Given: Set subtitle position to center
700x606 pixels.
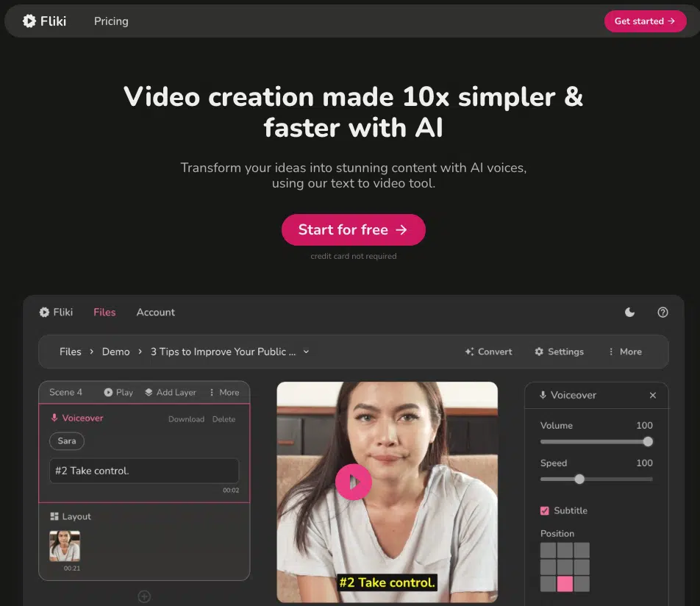Looking at the screenshot, I should [x=565, y=567].
